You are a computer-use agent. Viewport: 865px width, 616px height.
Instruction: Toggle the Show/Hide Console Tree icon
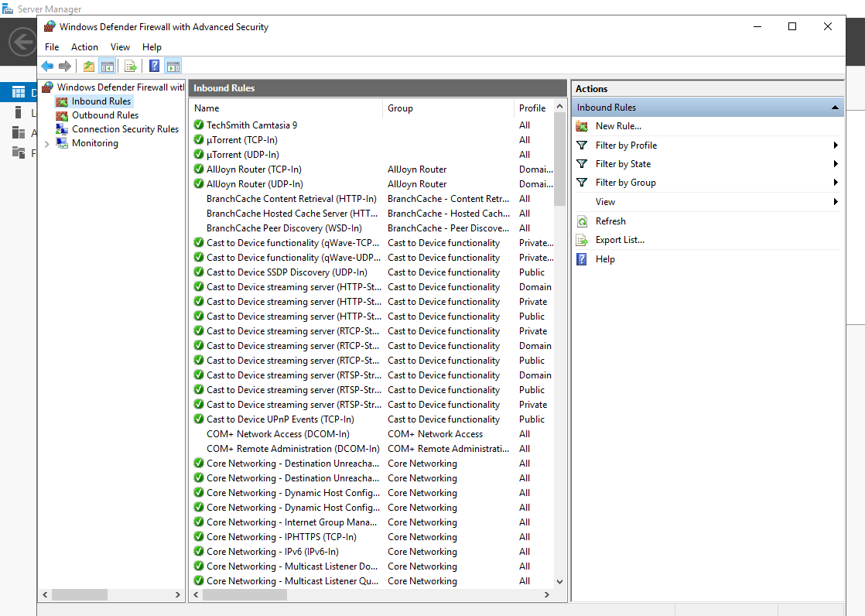pyautogui.click(x=108, y=67)
